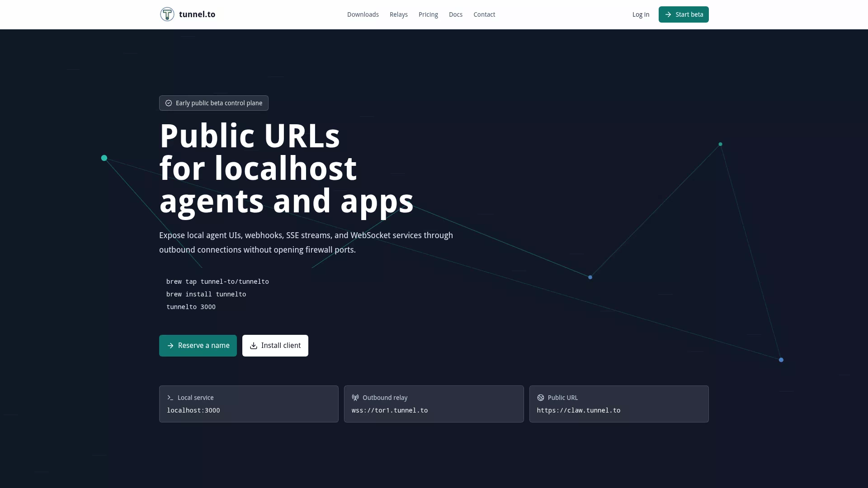Select the Outbound relay card
868x488 pixels.
pos(434,404)
